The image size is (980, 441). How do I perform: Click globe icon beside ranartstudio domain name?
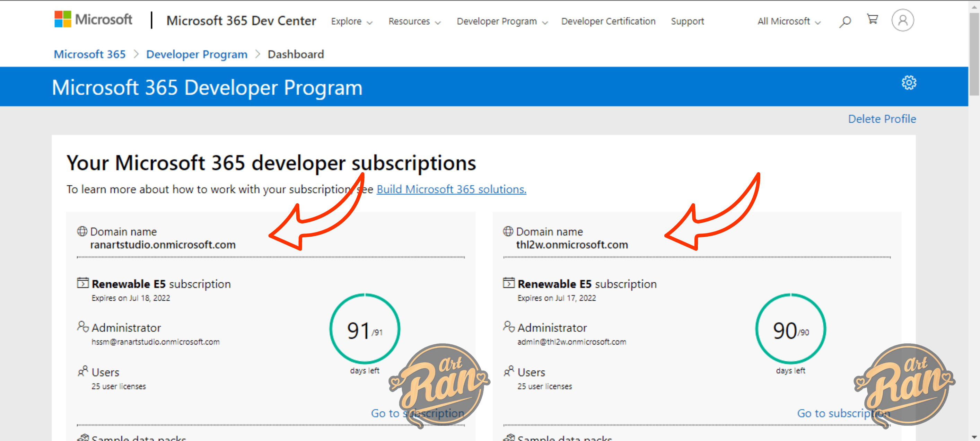tap(82, 231)
